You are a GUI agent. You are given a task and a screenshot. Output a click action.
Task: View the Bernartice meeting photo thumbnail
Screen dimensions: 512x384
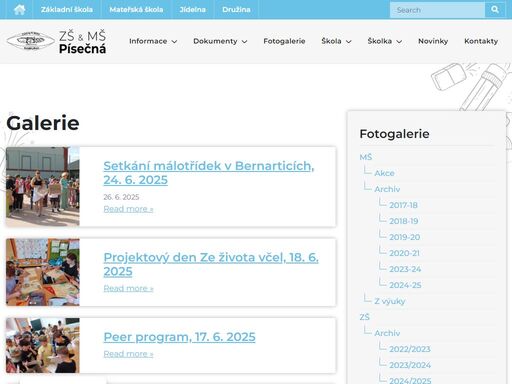43,186
